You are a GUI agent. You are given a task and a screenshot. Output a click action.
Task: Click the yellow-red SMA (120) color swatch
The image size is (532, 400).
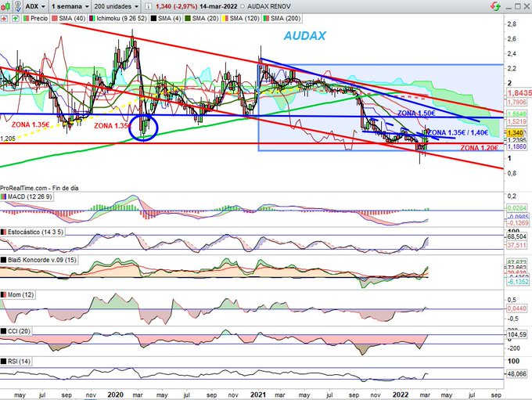225,18
